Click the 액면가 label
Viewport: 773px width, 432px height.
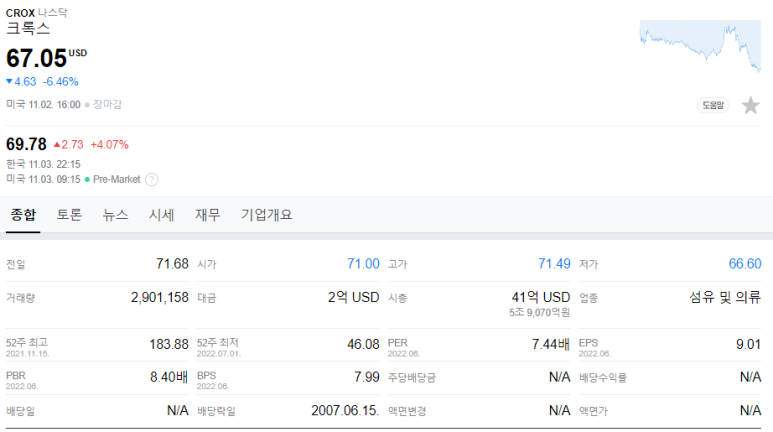594,411
